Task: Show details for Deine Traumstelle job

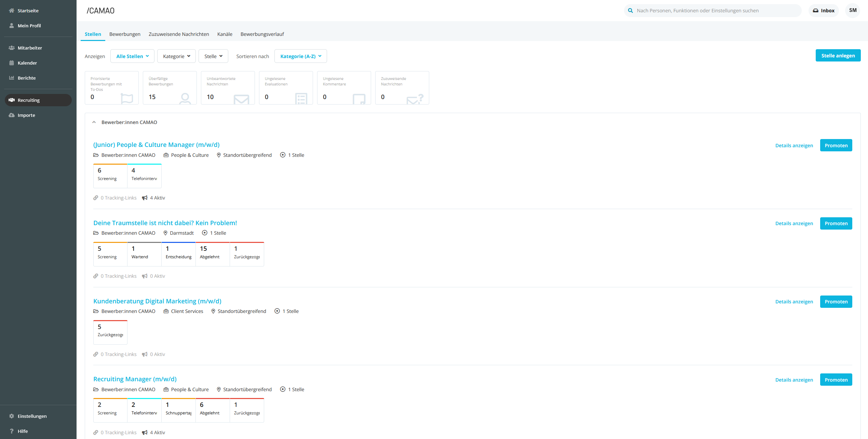Action: click(794, 223)
